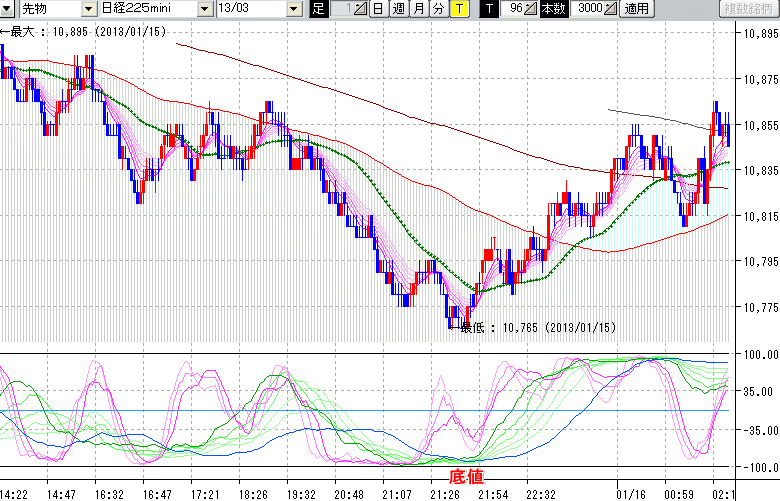Click the black T label icon

coord(489,9)
